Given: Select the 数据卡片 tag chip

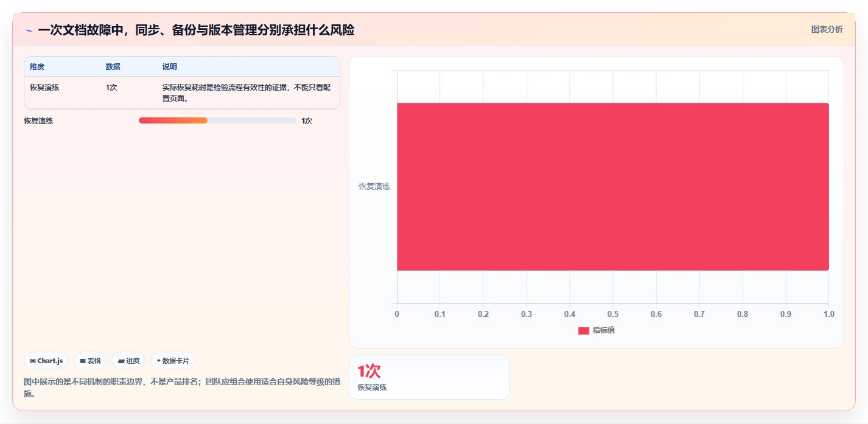Looking at the screenshot, I should [173, 361].
